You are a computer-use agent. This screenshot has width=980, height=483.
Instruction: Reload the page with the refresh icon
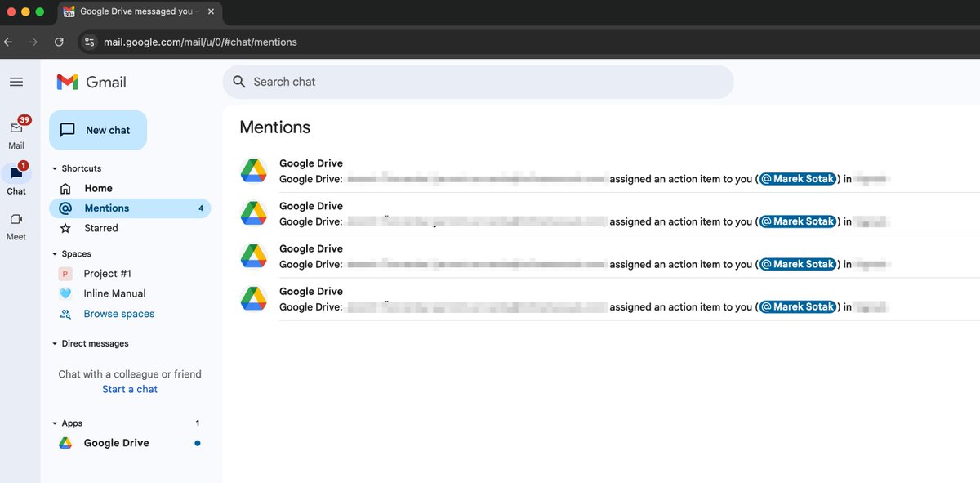tap(59, 42)
